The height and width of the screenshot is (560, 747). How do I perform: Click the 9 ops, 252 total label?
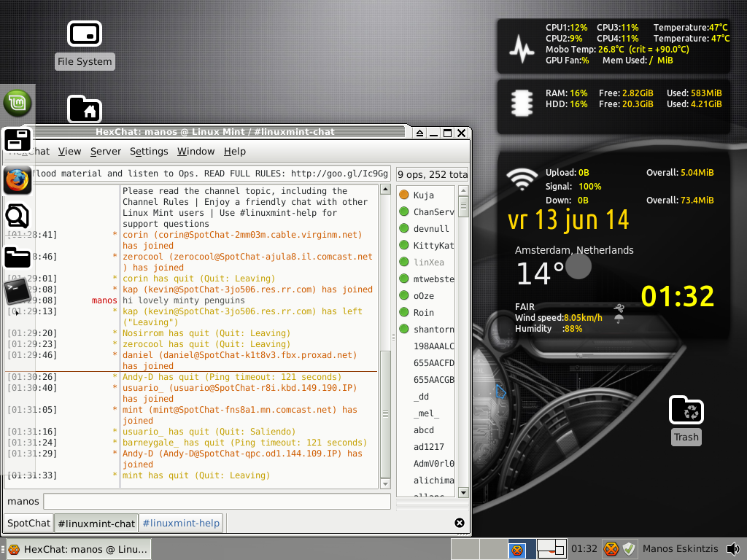click(x=433, y=174)
